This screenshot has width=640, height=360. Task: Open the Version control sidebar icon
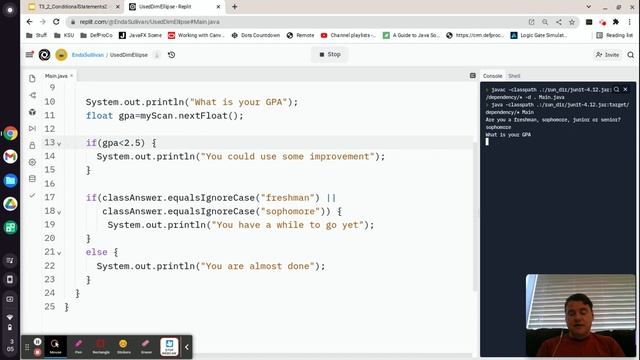click(32, 95)
